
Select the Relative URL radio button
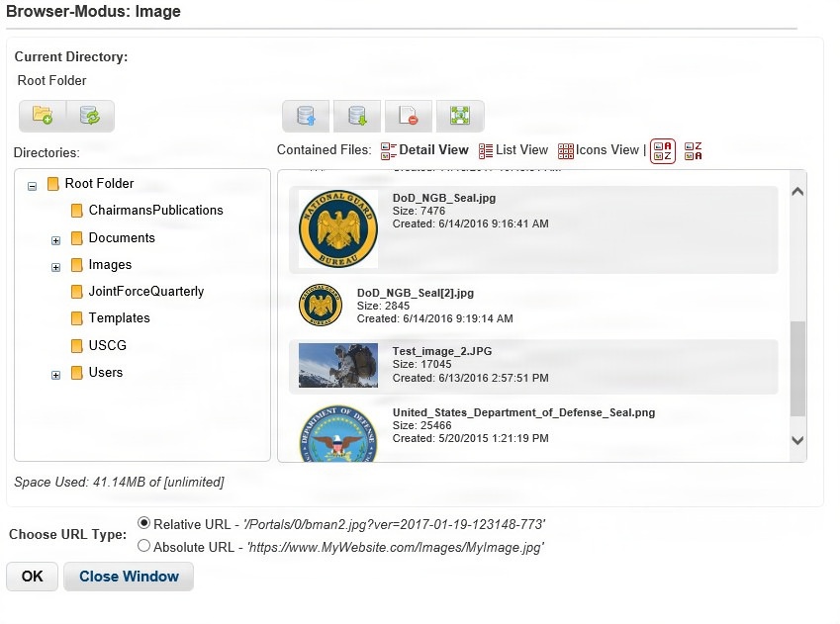[x=143, y=523]
